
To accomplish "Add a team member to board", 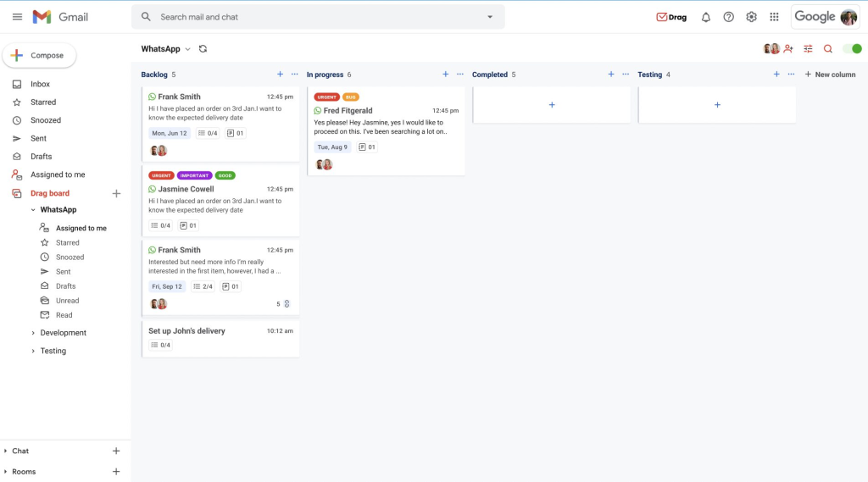I will [x=788, y=48].
